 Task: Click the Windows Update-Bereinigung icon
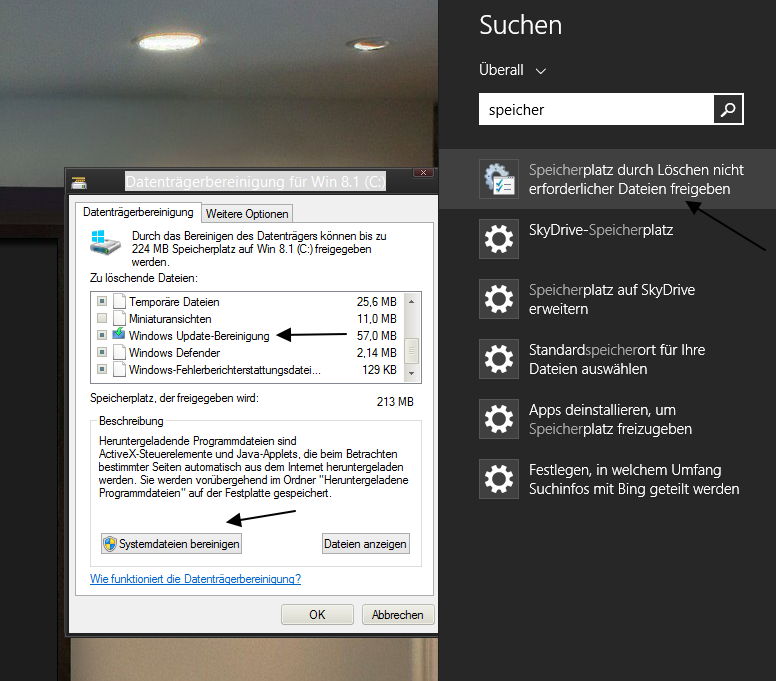point(119,335)
